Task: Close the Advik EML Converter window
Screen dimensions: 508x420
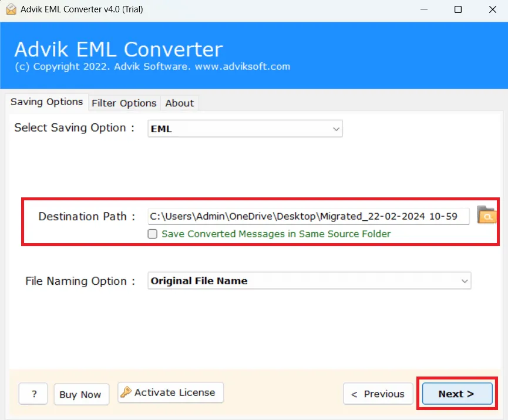Action: [x=493, y=9]
